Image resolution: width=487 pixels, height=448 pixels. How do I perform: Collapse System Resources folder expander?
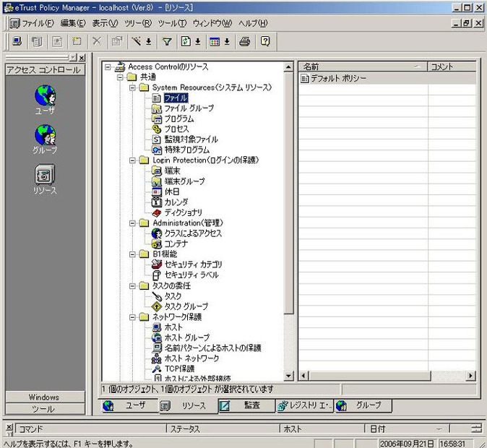(132, 87)
